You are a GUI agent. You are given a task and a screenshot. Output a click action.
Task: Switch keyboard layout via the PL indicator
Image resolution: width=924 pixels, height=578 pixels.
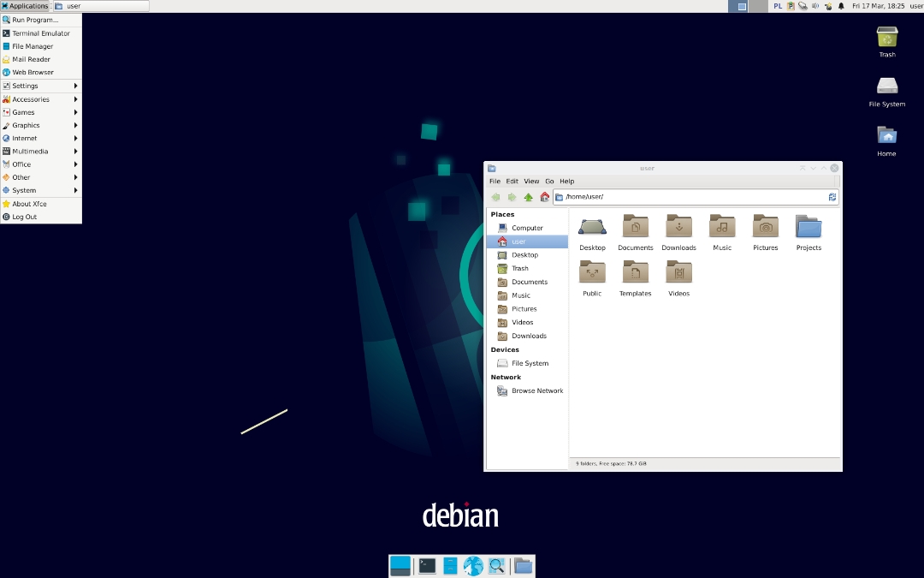[777, 6]
